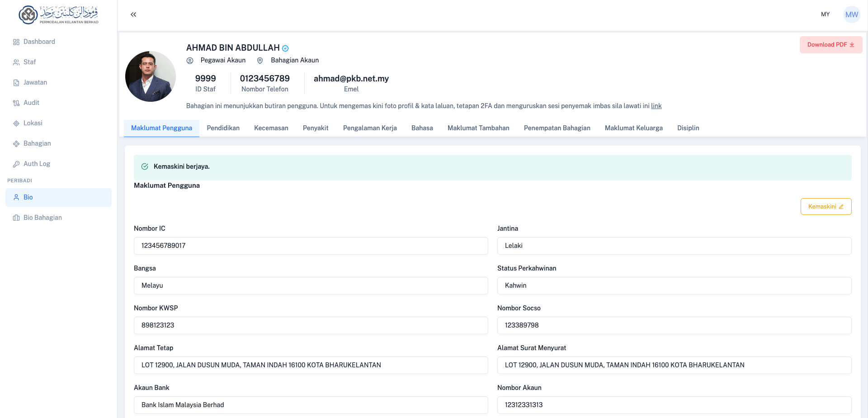Image resolution: width=868 pixels, height=418 pixels.
Task: Open the Auth Log panel
Action: [x=36, y=164]
